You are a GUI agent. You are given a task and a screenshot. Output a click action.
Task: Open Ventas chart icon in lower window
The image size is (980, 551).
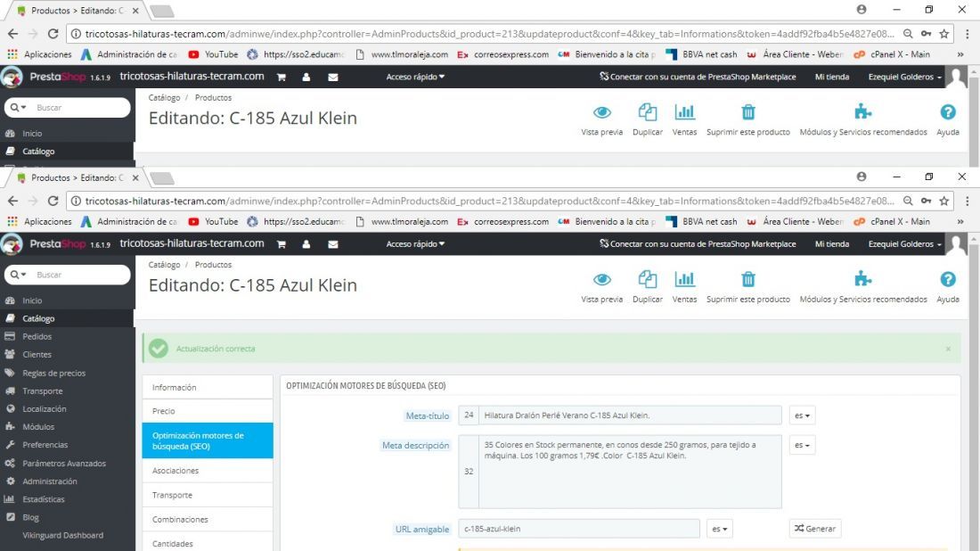(684, 279)
